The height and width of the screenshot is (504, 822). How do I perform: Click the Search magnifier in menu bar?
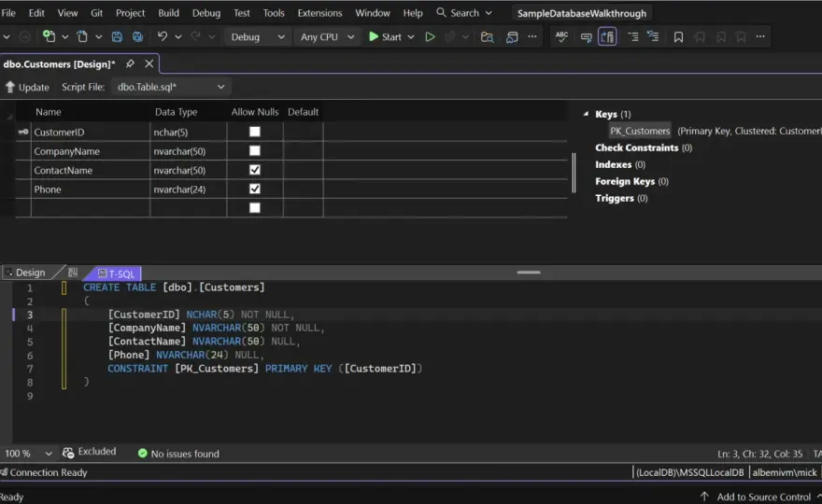(x=441, y=12)
